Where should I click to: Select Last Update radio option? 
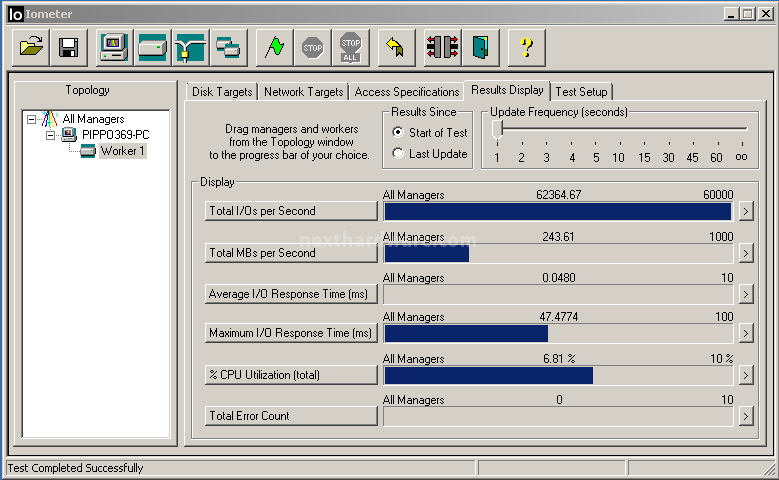coord(397,154)
